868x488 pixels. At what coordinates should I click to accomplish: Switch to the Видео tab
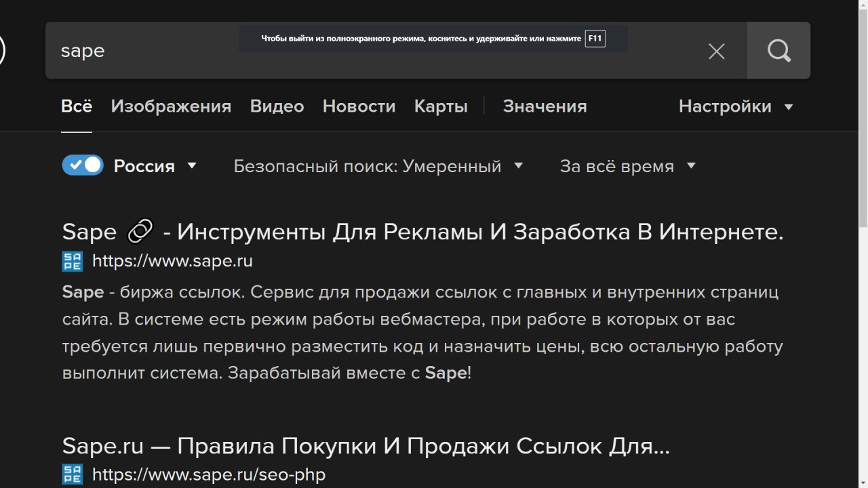coord(277,106)
